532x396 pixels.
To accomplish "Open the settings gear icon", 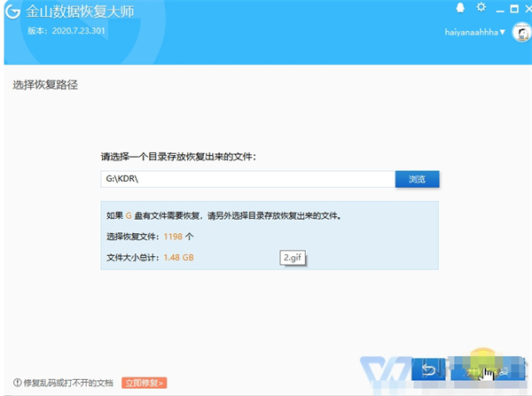I will point(481,7).
